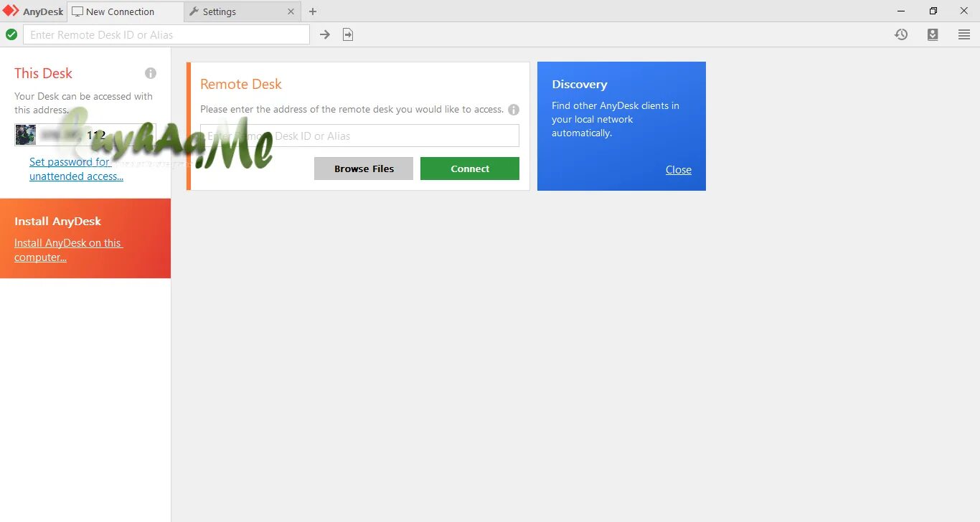980x522 pixels.
Task: Focus the Remote Desk ID or Alias field
Action: [359, 136]
